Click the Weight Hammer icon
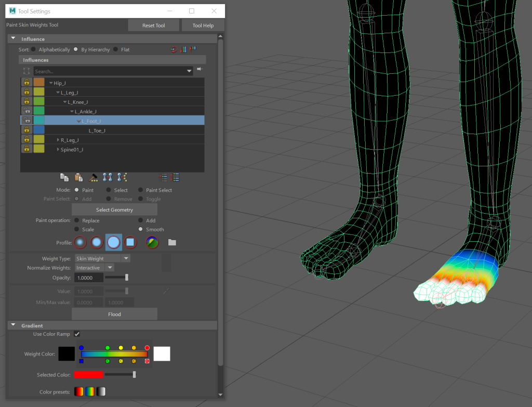 coord(94,177)
